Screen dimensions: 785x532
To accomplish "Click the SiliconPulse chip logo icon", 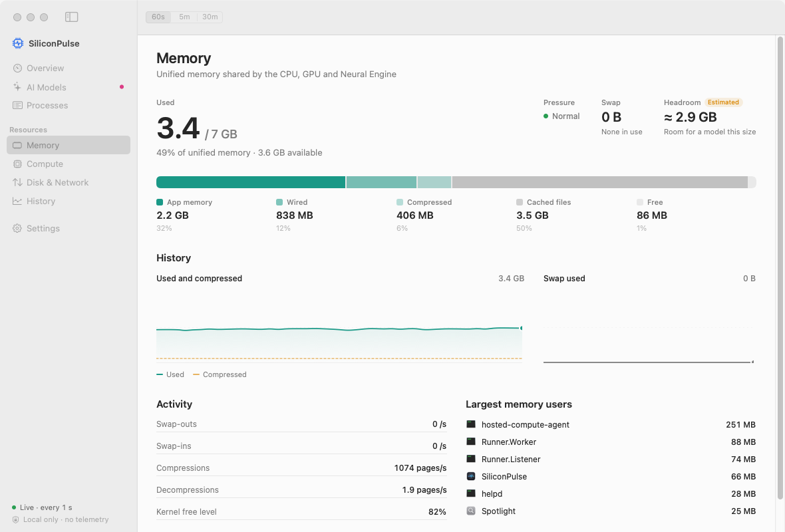I will (18, 43).
